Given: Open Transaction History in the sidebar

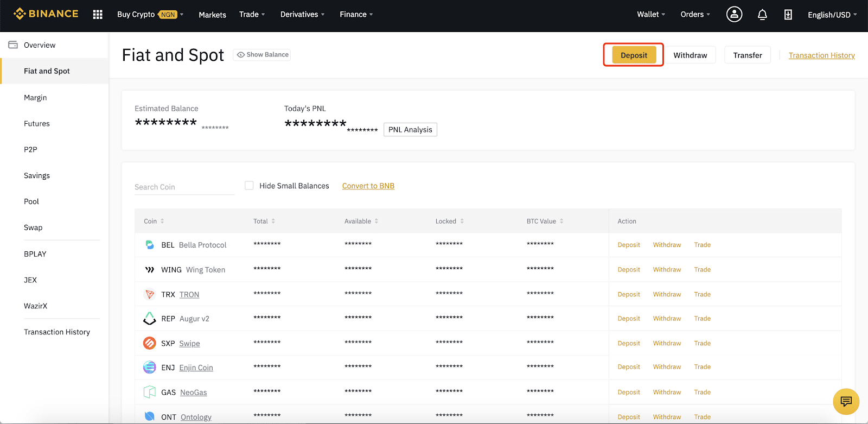Looking at the screenshot, I should point(57,332).
